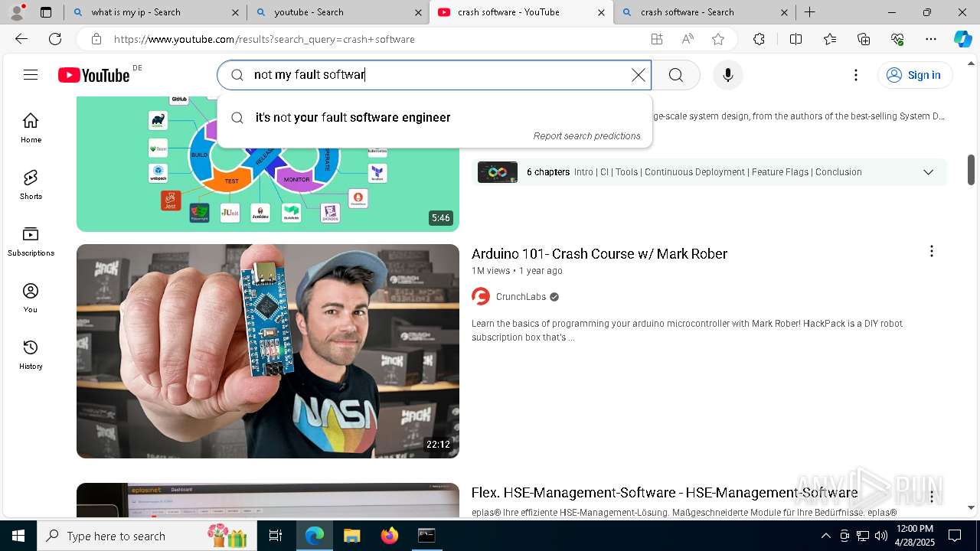Viewport: 980px width, 551px height.
Task: Expand the 6 chapters chevron
Action: coord(928,172)
